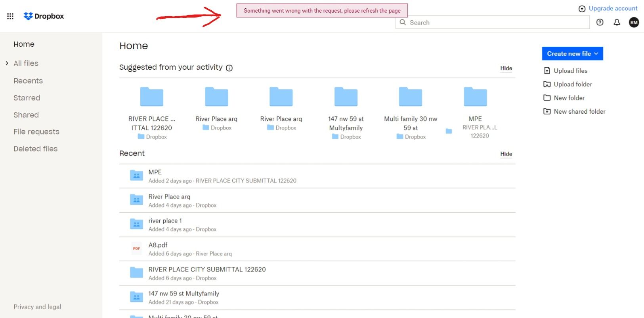Click the upgrade arrow icon beside Upgrade account
Image resolution: width=644 pixels, height=318 pixels.
pos(582,9)
